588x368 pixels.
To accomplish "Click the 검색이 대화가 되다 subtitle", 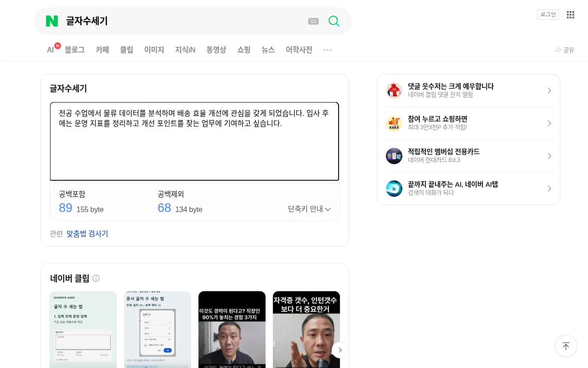I will click(x=431, y=193).
